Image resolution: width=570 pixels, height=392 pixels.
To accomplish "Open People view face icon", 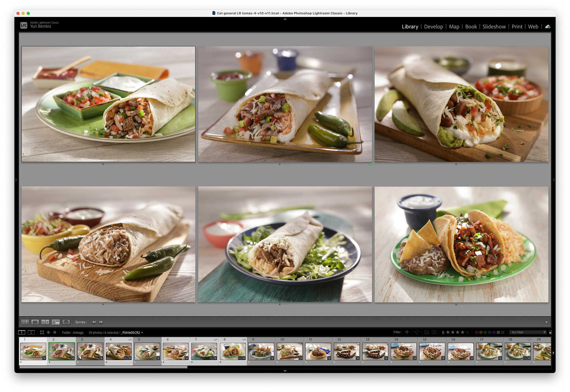I will 66,322.
